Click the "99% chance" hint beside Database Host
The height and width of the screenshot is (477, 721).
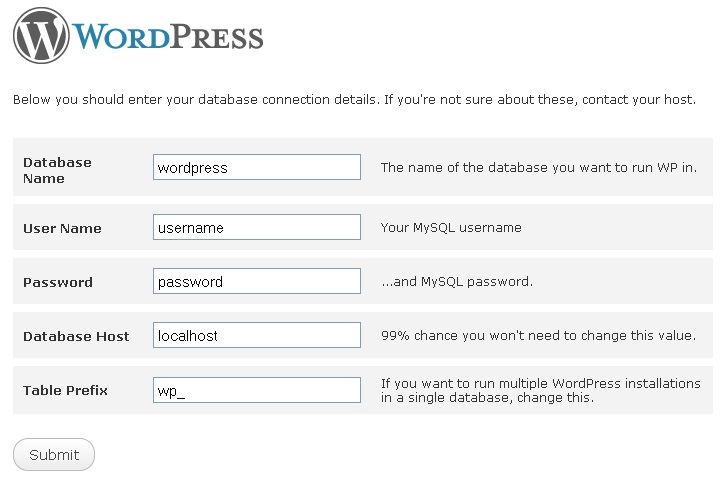[x=538, y=336]
